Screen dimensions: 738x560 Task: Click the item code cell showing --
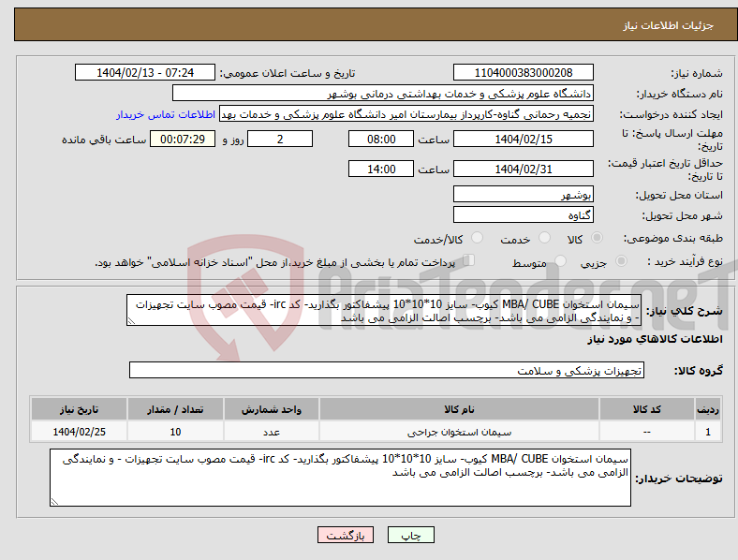pyautogui.click(x=647, y=432)
